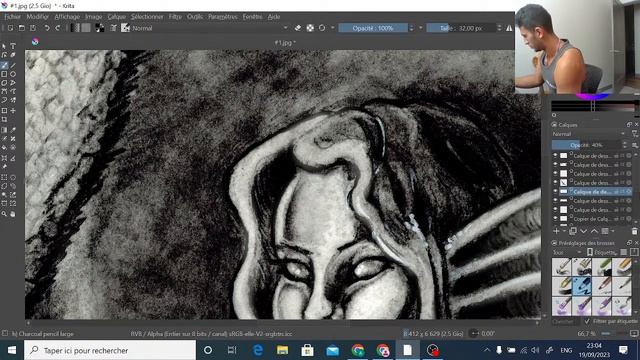
Task: Increase layer opacity with stepper
Action: click(624, 143)
